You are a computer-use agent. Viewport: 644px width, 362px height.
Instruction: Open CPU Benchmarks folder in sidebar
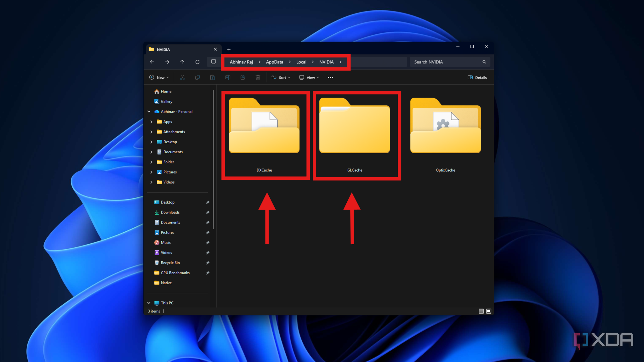[x=172, y=273]
